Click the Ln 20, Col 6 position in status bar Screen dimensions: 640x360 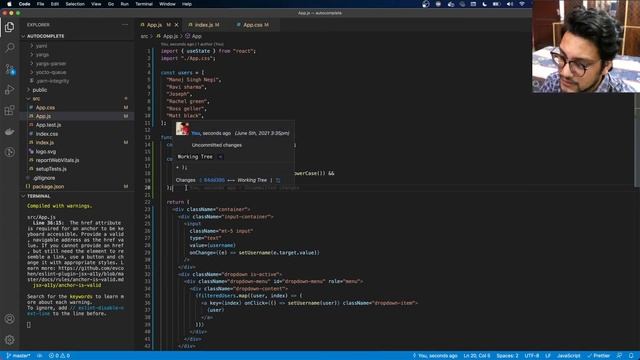point(477,356)
